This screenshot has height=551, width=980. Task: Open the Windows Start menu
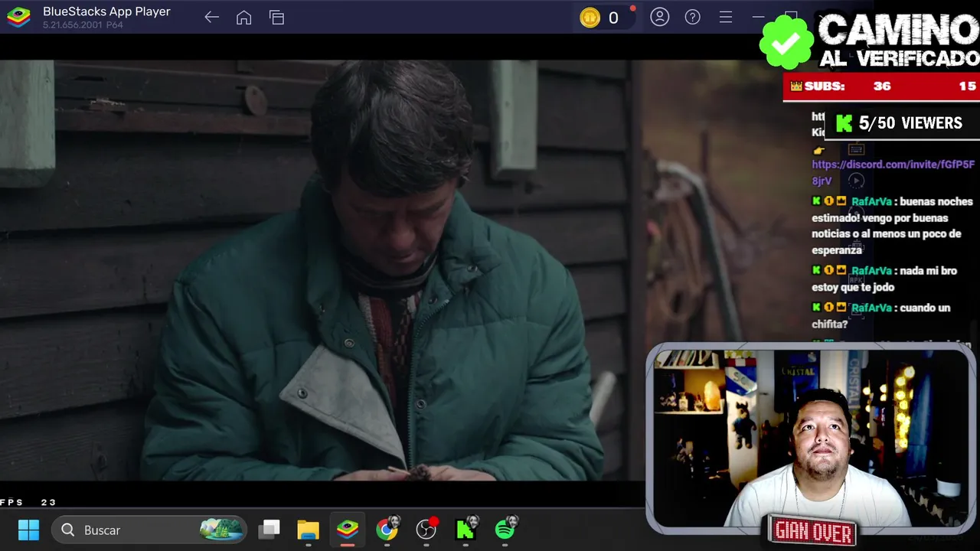coord(28,530)
